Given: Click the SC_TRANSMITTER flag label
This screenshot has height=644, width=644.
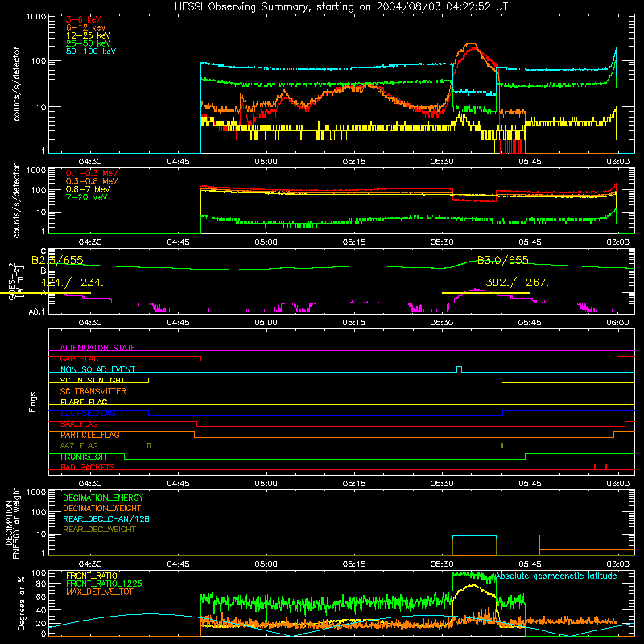Looking at the screenshot, I should click(x=93, y=391).
